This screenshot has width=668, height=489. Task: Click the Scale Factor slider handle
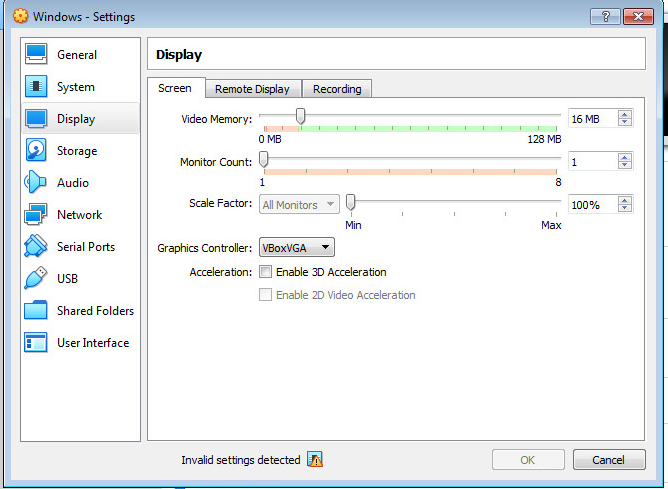point(351,202)
